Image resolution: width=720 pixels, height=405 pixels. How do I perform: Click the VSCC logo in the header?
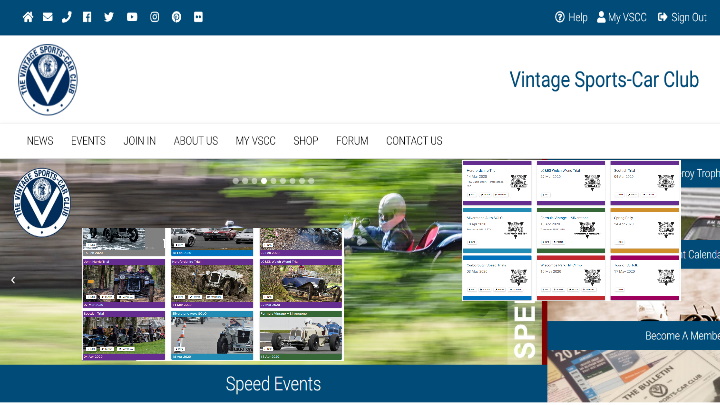pos(48,79)
